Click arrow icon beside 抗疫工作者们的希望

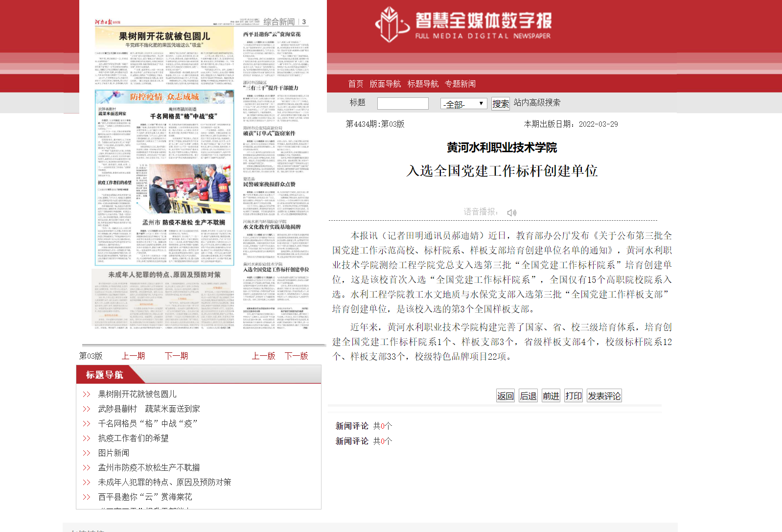87,439
